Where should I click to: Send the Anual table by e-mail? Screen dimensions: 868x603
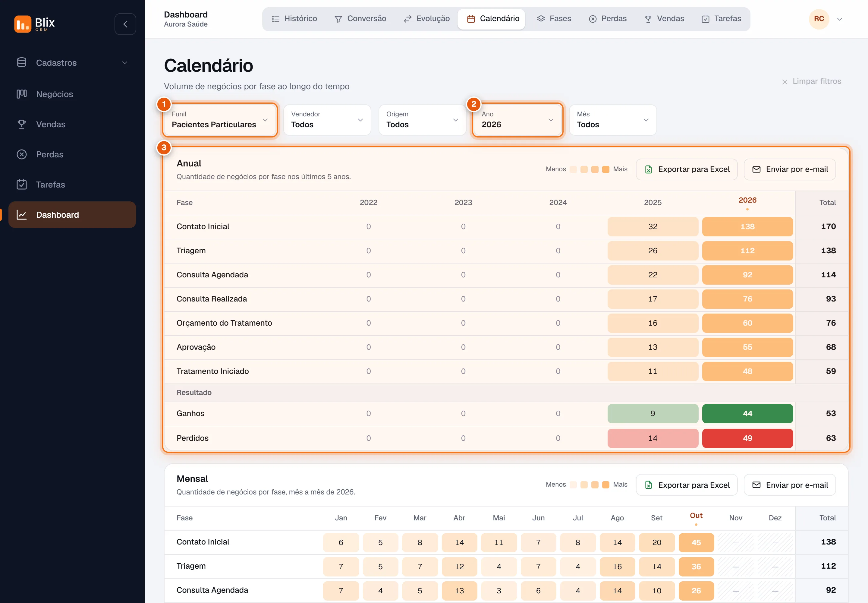point(789,169)
